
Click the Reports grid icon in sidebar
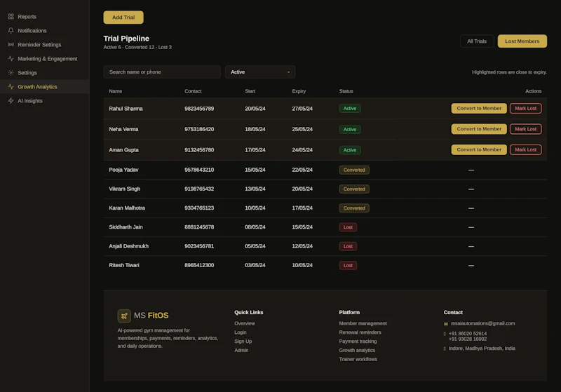pos(11,16)
